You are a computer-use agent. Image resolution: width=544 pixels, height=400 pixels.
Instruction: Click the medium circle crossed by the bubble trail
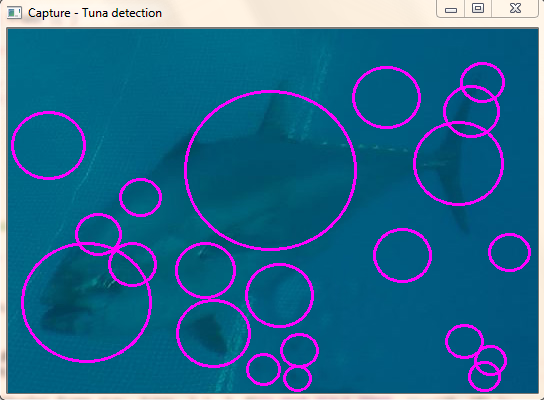280,295
